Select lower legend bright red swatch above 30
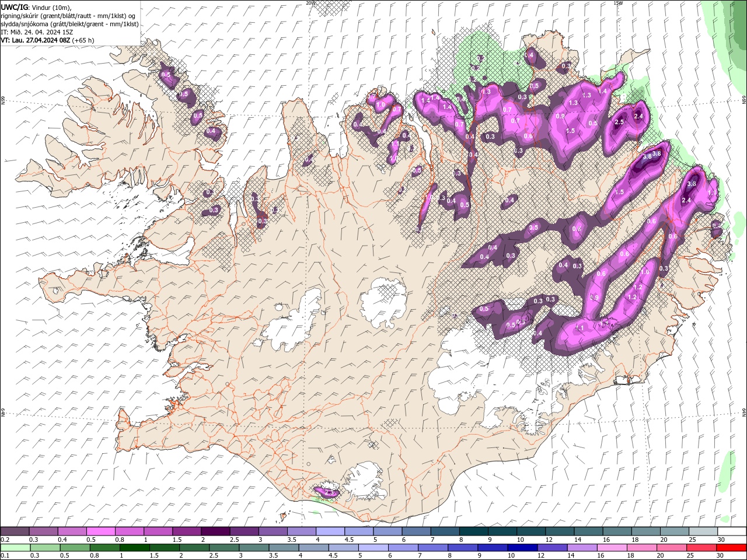 tap(731, 548)
